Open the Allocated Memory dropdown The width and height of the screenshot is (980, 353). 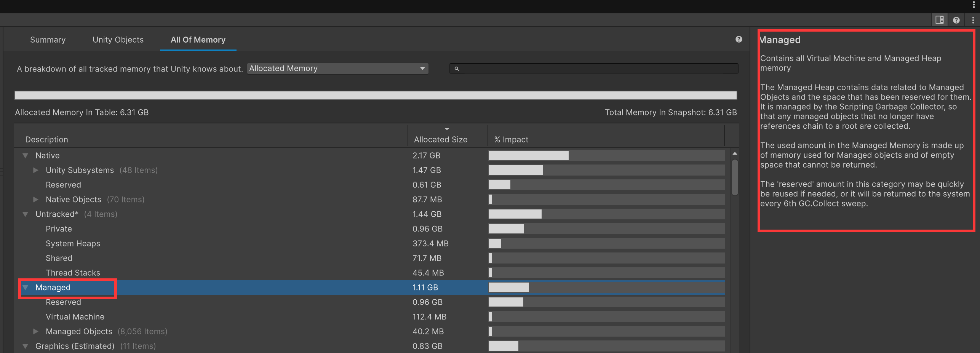coord(337,69)
